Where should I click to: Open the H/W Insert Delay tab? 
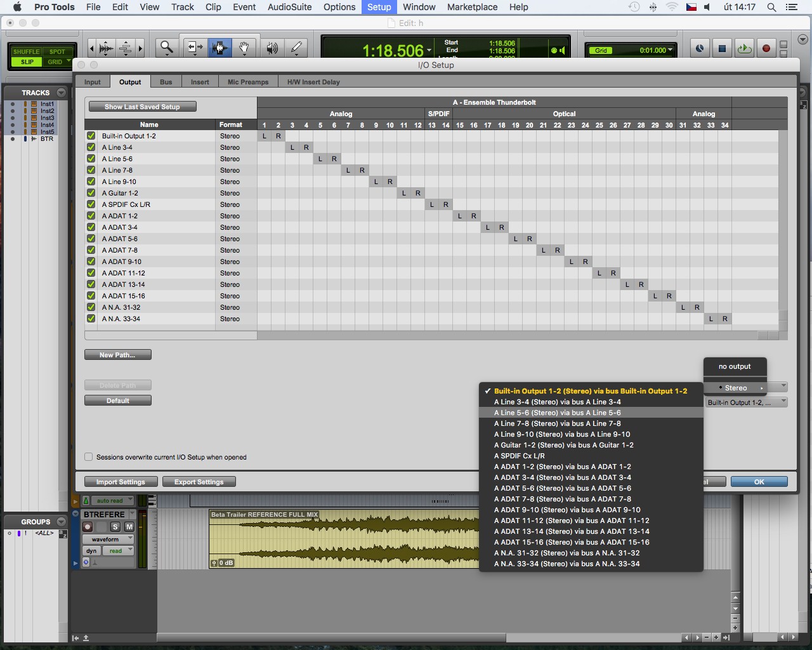tap(313, 82)
